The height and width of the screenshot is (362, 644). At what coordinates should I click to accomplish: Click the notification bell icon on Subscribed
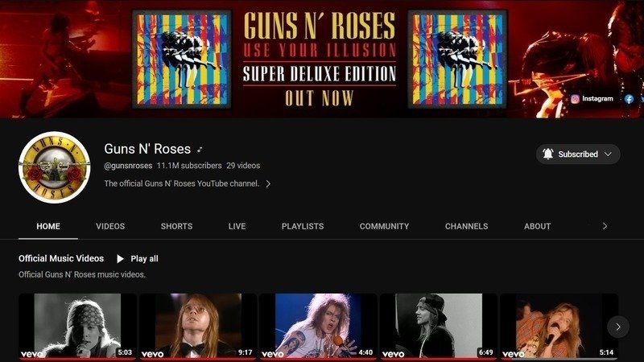coord(548,154)
